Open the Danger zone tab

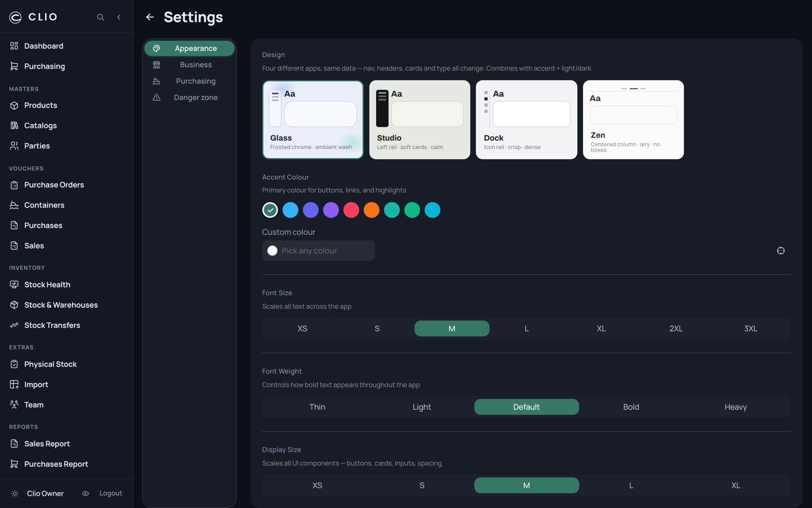pyautogui.click(x=189, y=97)
